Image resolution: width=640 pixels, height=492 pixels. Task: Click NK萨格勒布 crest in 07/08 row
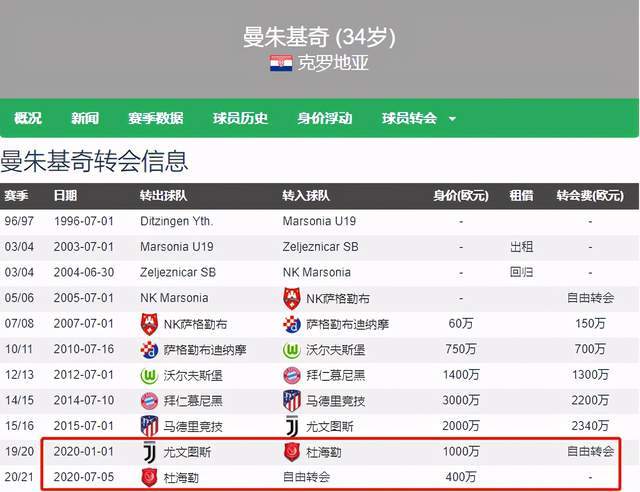click(x=149, y=324)
